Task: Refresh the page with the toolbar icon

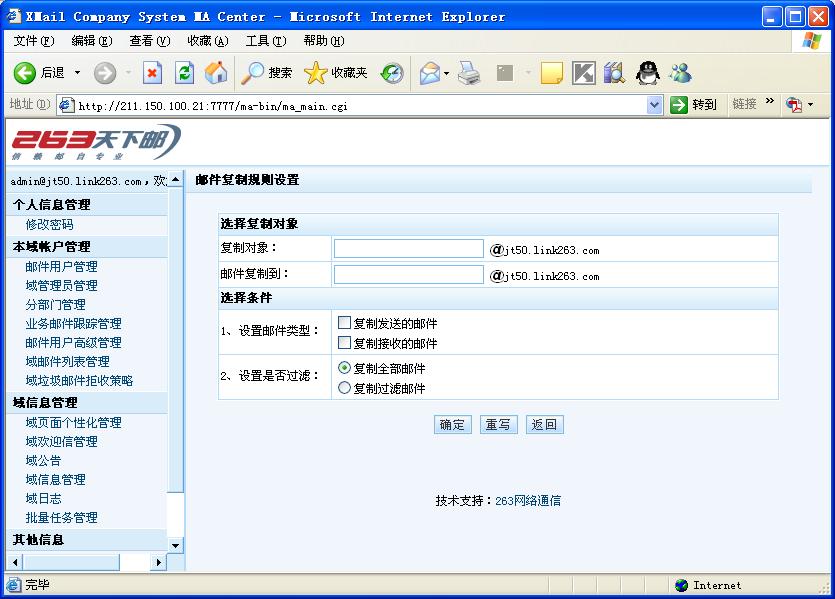Action: pos(184,73)
